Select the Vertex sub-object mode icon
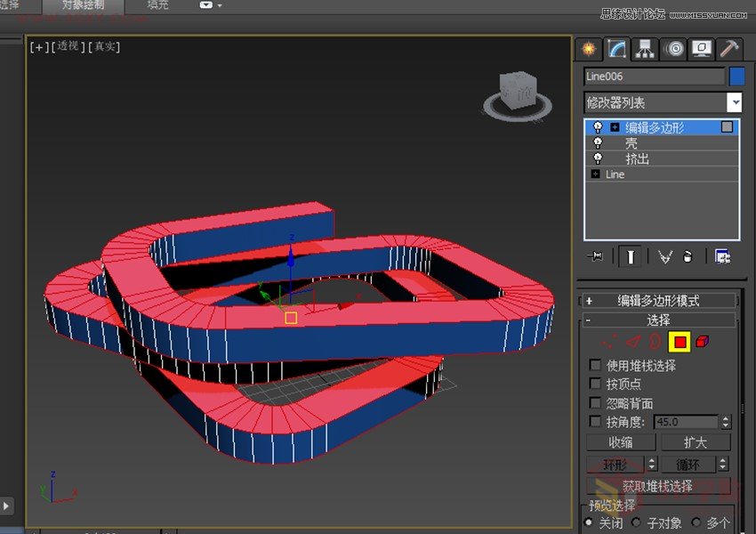The height and width of the screenshot is (534, 756). (x=609, y=342)
